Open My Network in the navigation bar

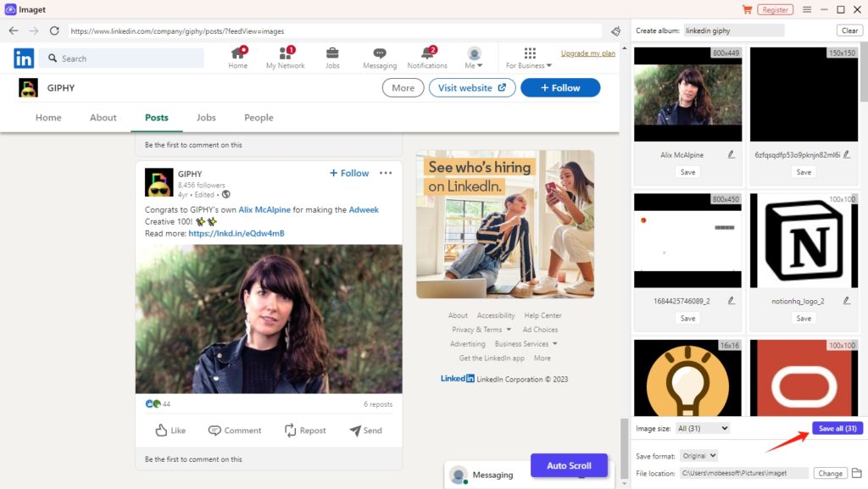point(285,52)
